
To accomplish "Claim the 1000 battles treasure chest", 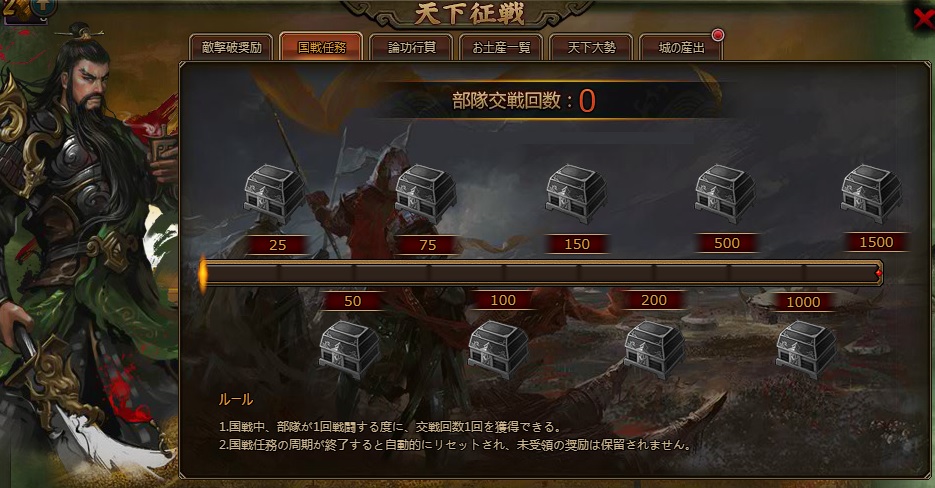I will coord(806,350).
